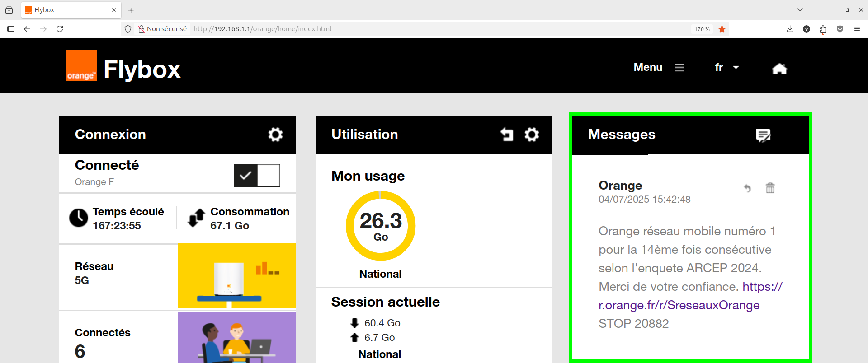Open new message compose icon in Messages
Screen dimensions: 868x363
coord(763,135)
